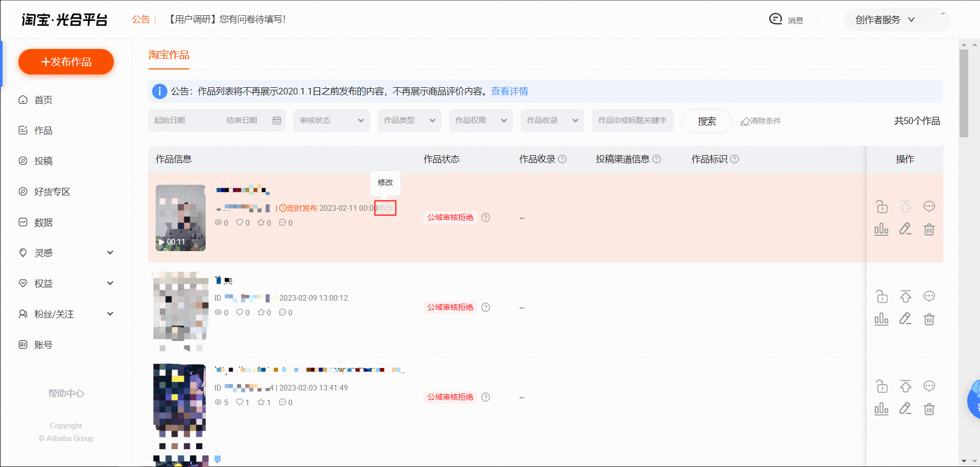Edit the 2023-02-03 13:41:49 work via pencil icon
The width and height of the screenshot is (980, 467).
905,409
